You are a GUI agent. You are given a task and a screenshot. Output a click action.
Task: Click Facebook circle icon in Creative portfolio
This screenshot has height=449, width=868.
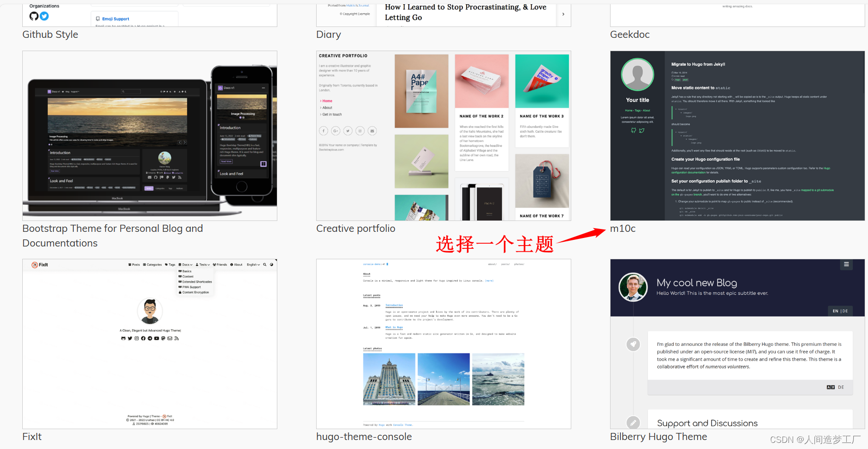click(323, 131)
